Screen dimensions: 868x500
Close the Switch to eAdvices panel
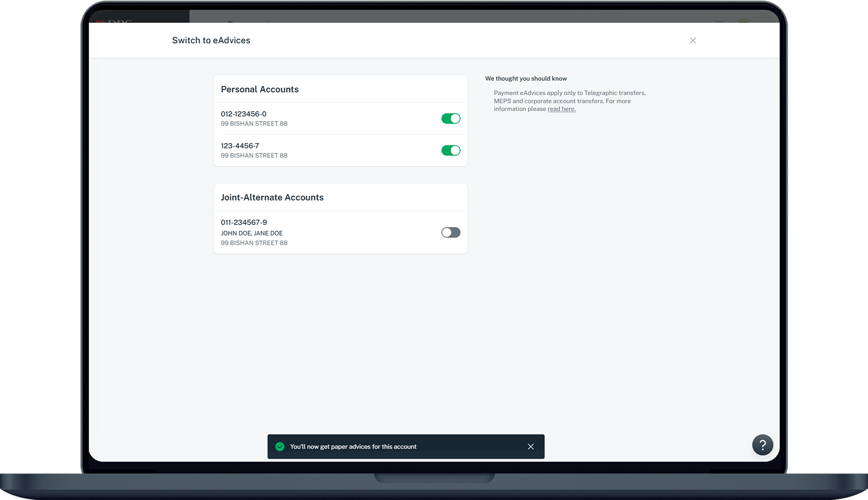click(x=693, y=40)
